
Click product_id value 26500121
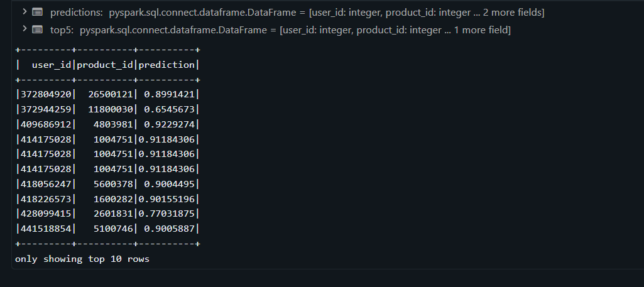tap(111, 94)
